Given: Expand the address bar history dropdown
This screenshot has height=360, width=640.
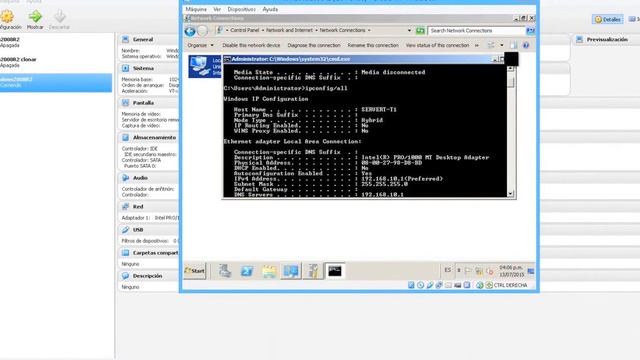Looking at the screenshot, I should coord(409,31).
